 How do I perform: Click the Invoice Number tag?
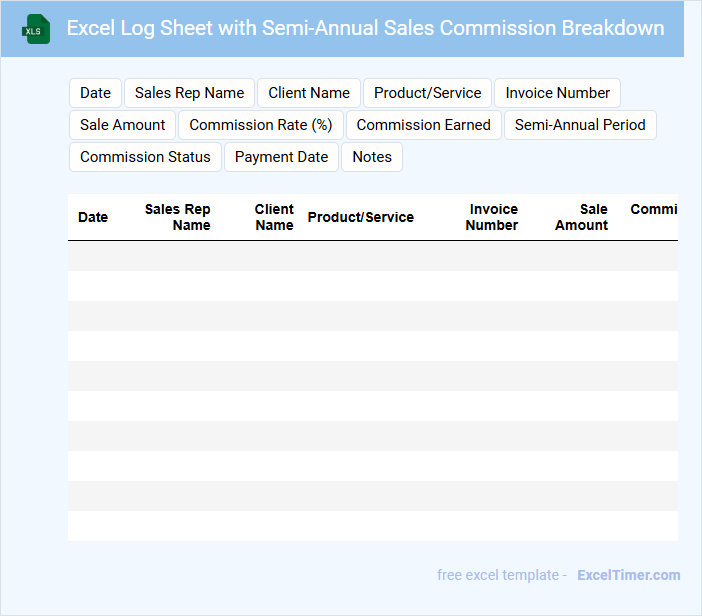tap(557, 93)
